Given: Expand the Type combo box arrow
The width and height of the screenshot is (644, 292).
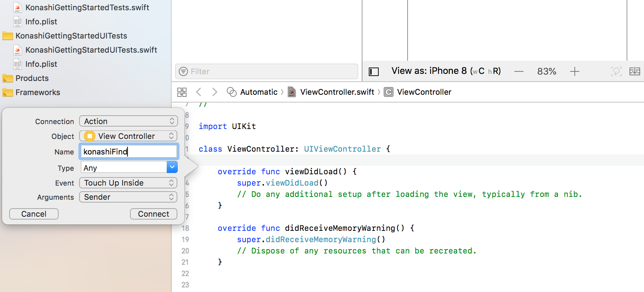Looking at the screenshot, I should pos(172,167).
